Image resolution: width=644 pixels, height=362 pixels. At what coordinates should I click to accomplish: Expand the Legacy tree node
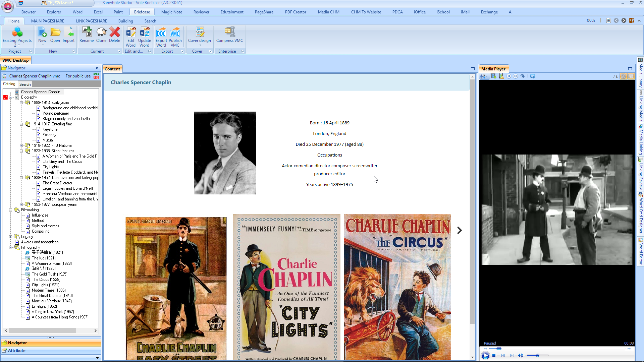click(x=11, y=237)
